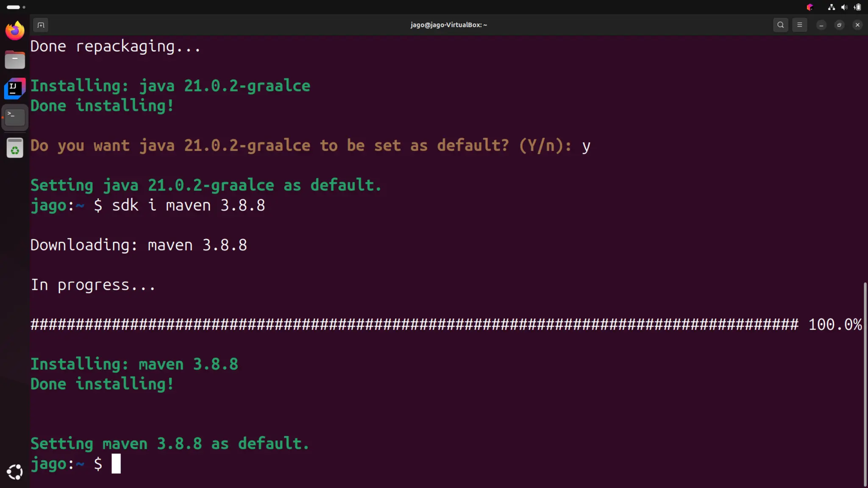Close the terminal window
The width and height of the screenshot is (868, 488).
tap(857, 25)
